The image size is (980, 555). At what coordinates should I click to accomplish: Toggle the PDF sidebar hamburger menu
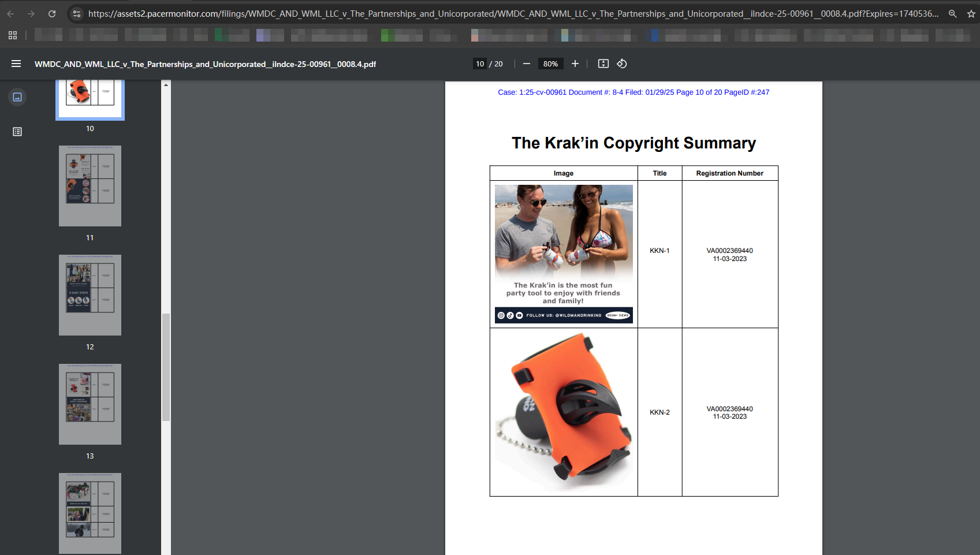[16, 64]
